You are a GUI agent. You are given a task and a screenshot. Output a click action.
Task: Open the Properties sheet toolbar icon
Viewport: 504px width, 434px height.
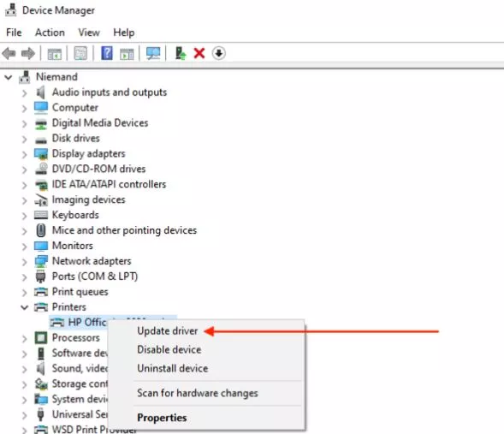[x=80, y=53]
